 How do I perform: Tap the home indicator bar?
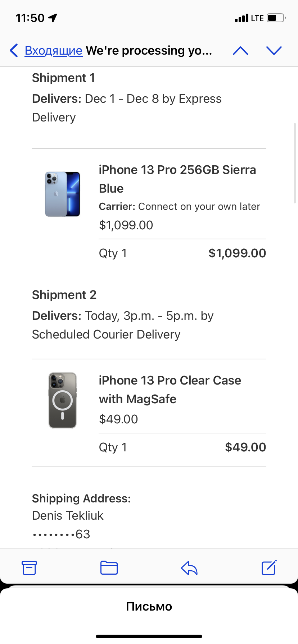[149, 636]
